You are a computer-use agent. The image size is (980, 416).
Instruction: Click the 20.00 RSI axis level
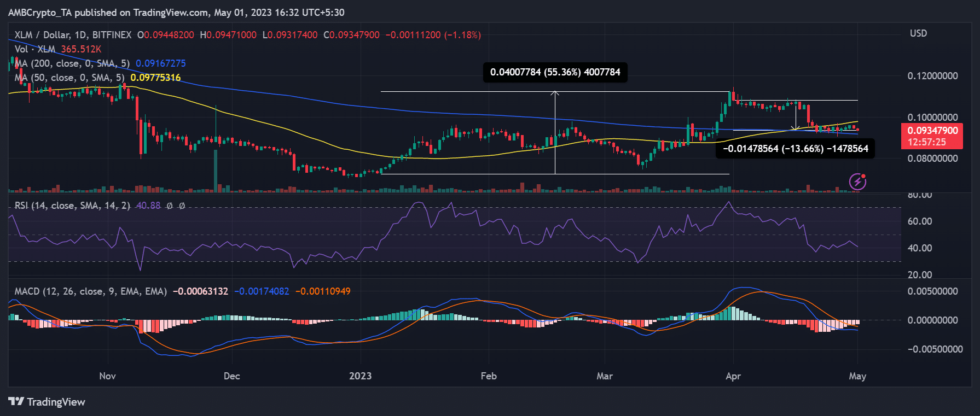(920, 275)
